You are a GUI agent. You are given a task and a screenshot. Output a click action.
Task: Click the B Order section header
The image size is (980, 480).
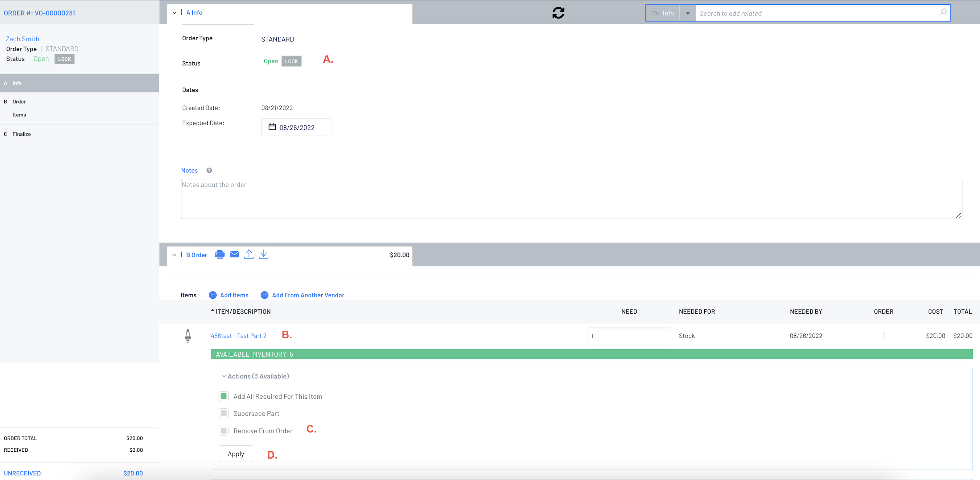(196, 255)
